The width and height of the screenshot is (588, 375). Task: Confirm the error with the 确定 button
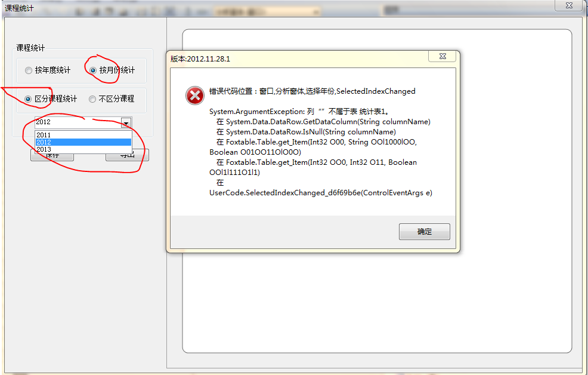click(x=425, y=232)
